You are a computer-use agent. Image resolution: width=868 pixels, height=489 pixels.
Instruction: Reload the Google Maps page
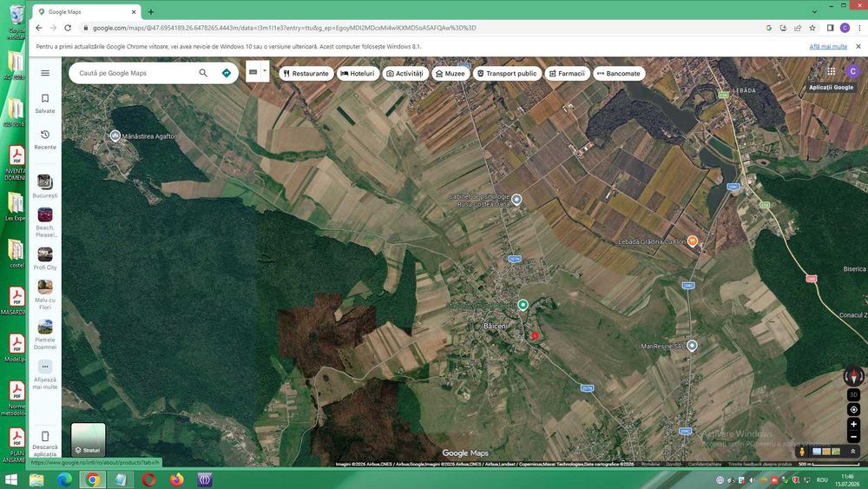[68, 28]
